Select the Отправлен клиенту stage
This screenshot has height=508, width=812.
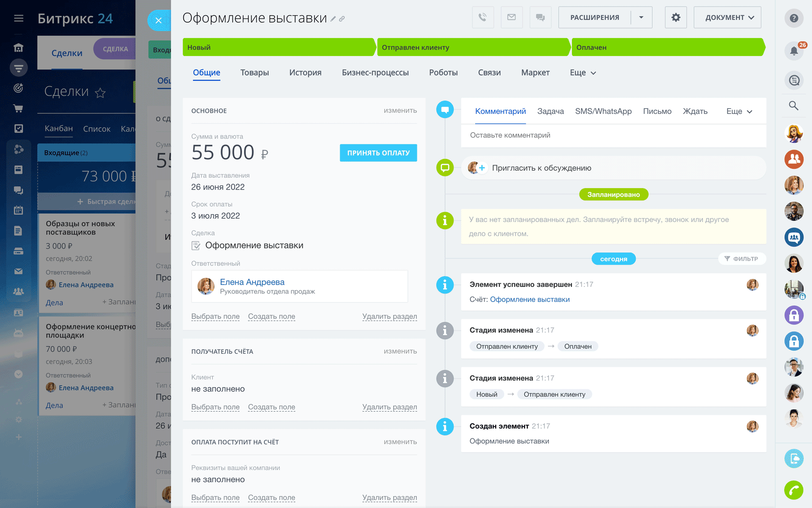click(x=472, y=48)
